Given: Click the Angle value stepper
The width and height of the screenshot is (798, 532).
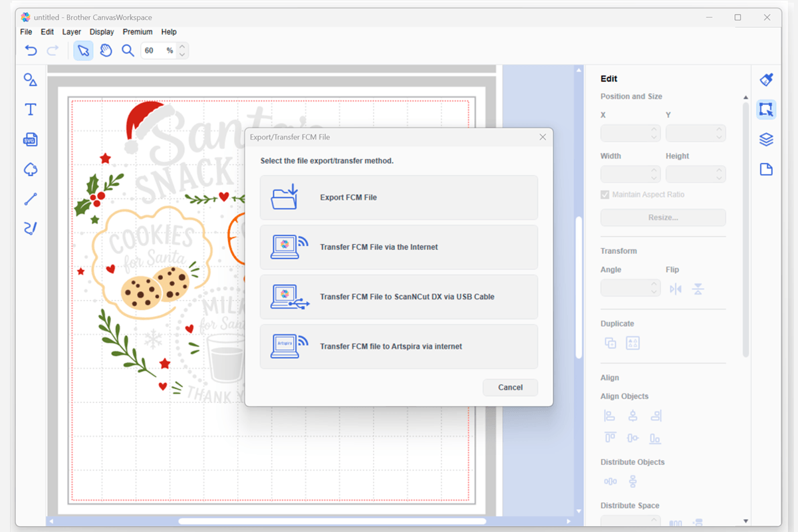Looking at the screenshot, I should pyautogui.click(x=654, y=288).
